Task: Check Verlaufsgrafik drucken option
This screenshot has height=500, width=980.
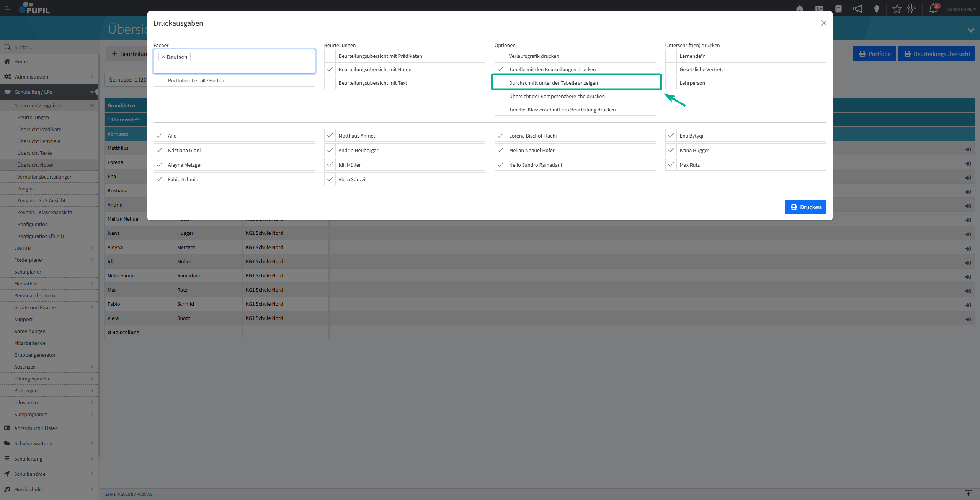Action: [500, 56]
